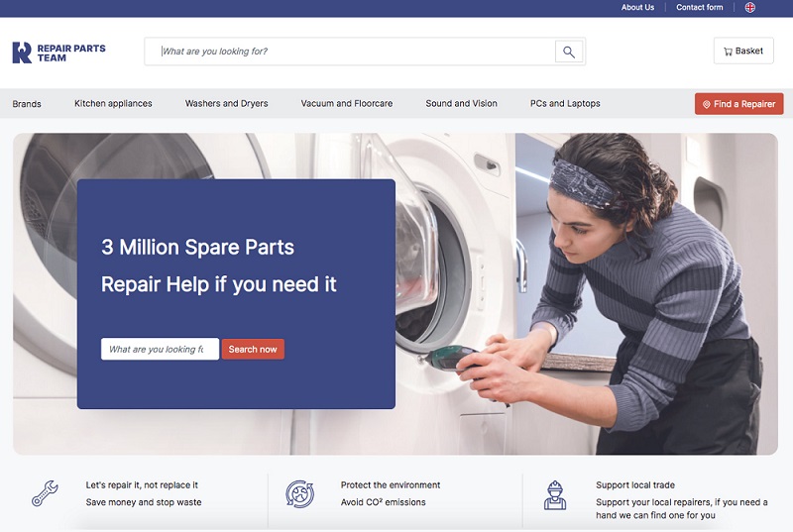Open the About Us link

tap(637, 8)
